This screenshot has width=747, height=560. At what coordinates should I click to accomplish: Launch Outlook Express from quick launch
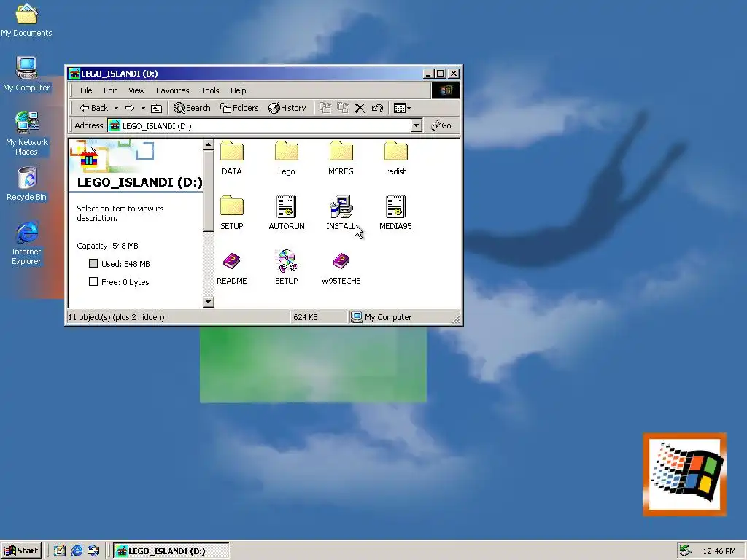point(93,551)
